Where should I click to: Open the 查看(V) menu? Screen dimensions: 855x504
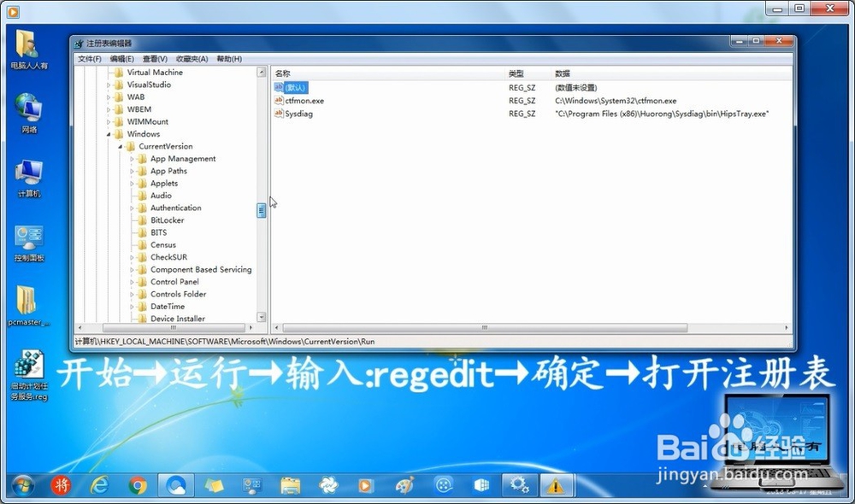pyautogui.click(x=155, y=59)
